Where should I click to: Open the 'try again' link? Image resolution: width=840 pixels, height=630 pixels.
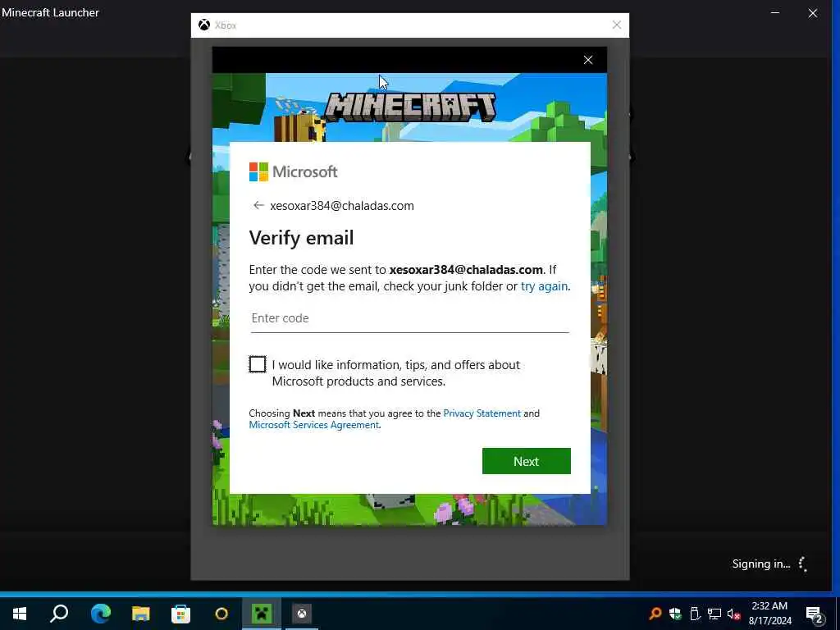(544, 286)
